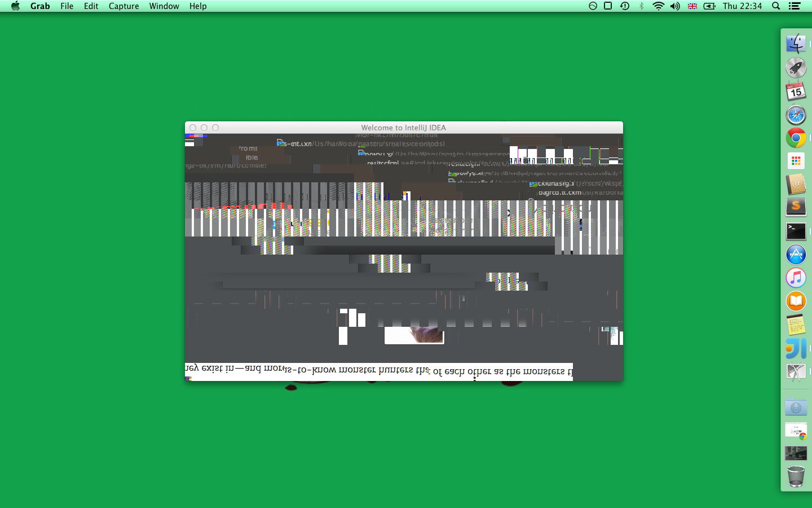812x508 pixels.
Task: Open Spotlight search magnifier
Action: [x=776, y=6]
